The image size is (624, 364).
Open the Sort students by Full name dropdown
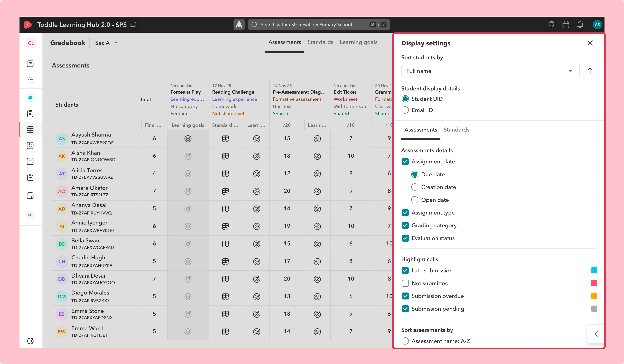pyautogui.click(x=490, y=71)
